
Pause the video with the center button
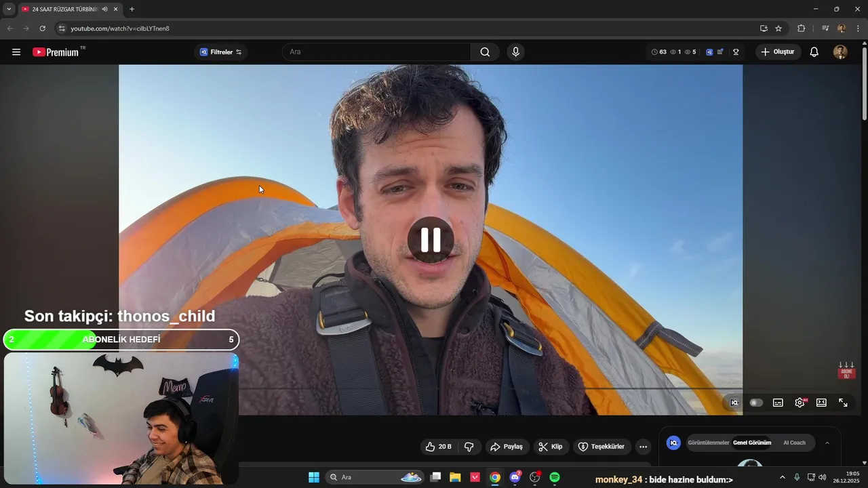[431, 240]
